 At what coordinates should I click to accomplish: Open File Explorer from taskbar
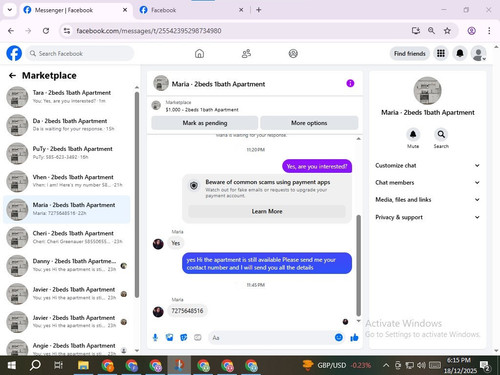(x=83, y=365)
